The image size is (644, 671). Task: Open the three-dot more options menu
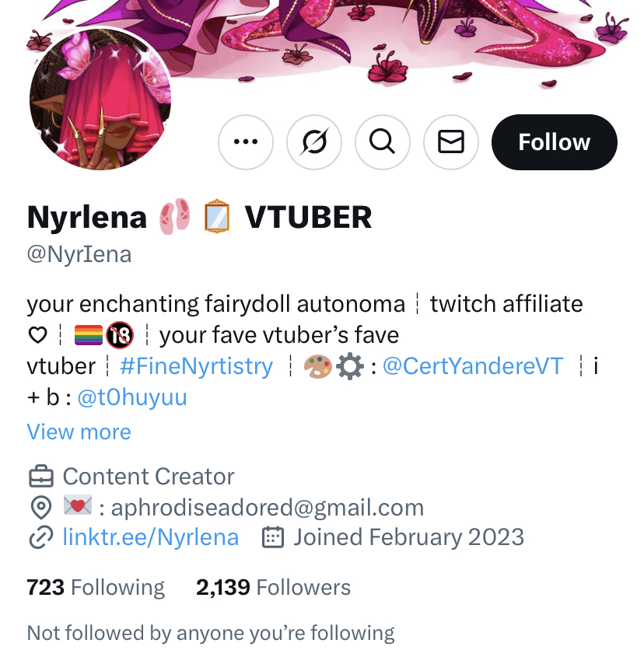[245, 142]
